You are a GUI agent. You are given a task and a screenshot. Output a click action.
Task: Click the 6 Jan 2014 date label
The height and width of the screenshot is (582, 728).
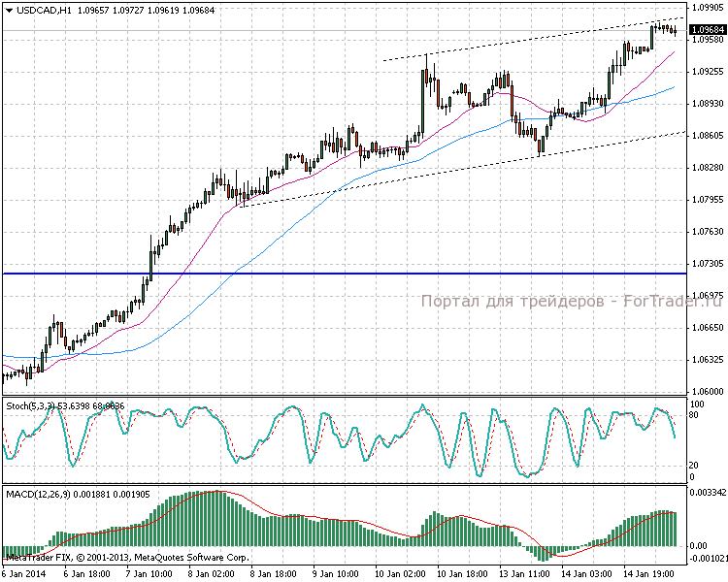(24, 574)
